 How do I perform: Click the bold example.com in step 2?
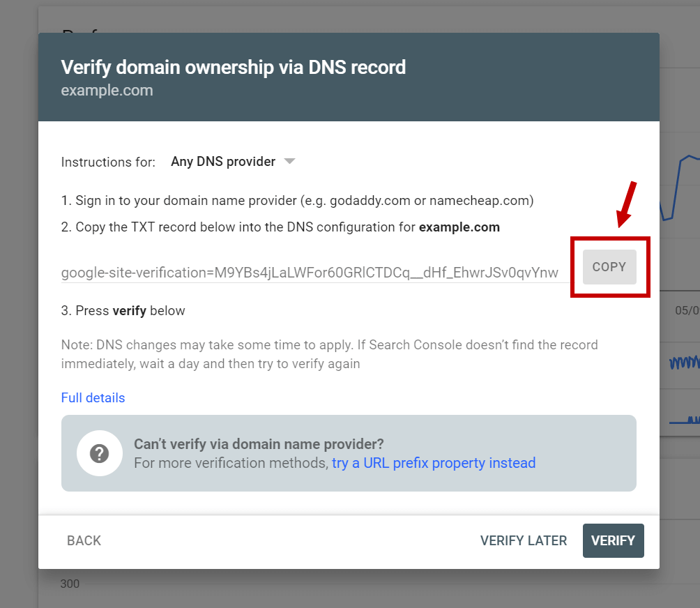pyautogui.click(x=459, y=227)
